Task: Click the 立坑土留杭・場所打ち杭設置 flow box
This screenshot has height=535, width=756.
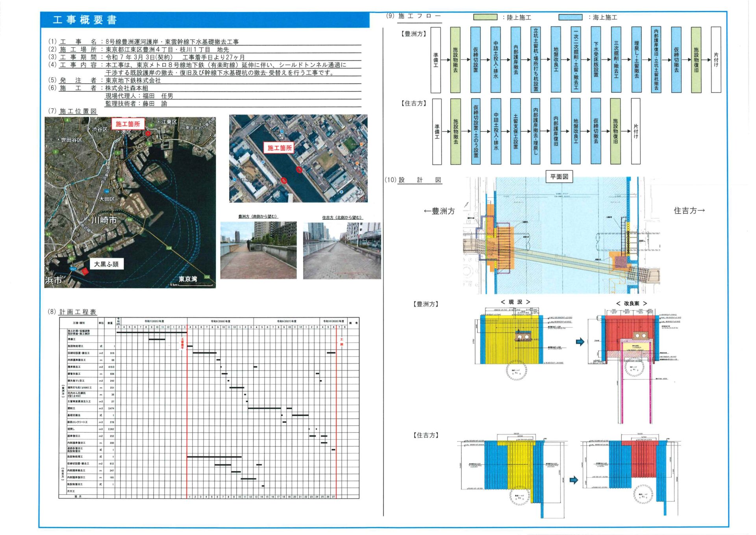Action: 536,60
